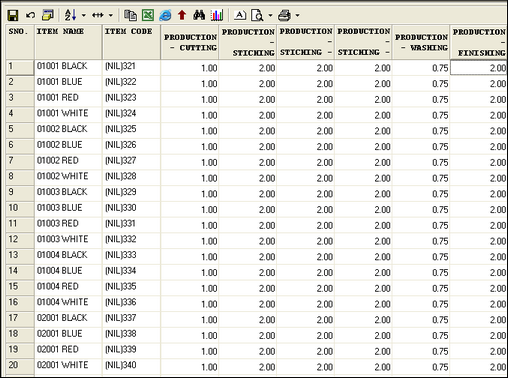Click item name 02001 BLUE

click(59, 334)
